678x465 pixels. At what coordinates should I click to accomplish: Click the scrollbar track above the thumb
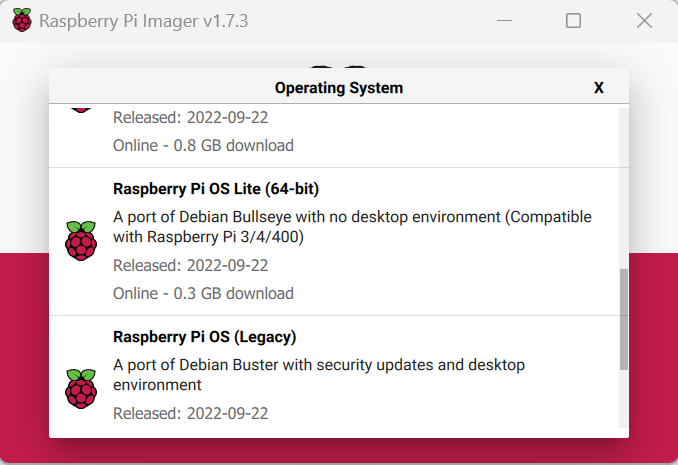[624, 188]
